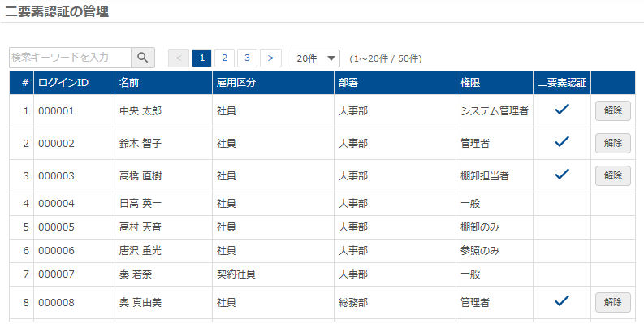The height and width of the screenshot is (324, 644).
Task: Click the name 中央 太郎
Action: pos(140,111)
